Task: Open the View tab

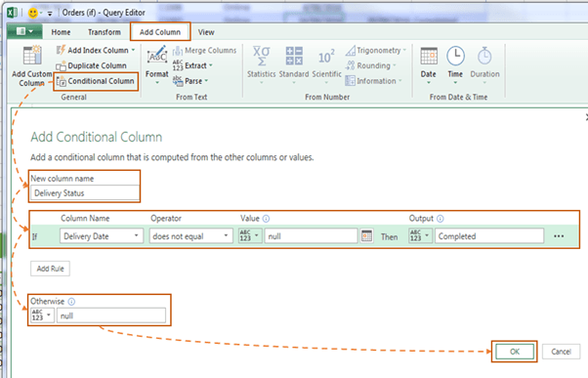Action: click(x=206, y=32)
